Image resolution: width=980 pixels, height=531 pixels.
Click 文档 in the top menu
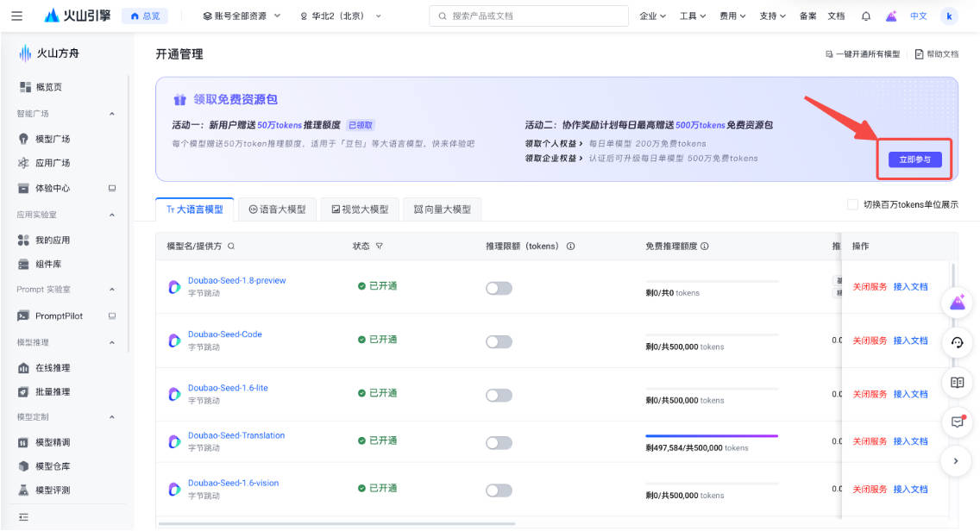point(836,16)
